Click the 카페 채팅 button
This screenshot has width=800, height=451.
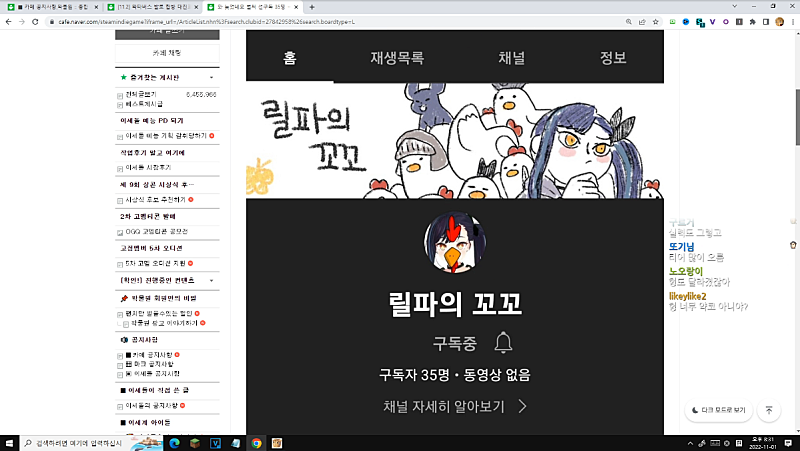pos(167,53)
